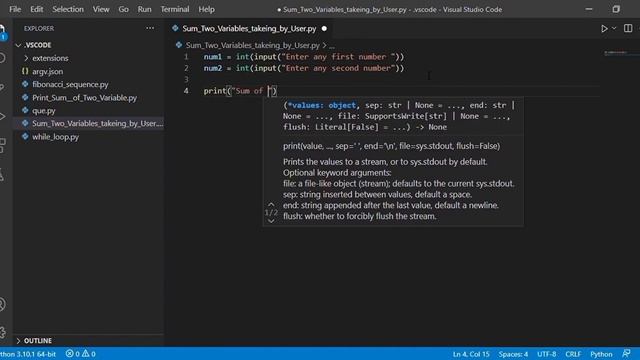Click the unsaved dot on the editor tab
640x360 pixels.
click(324, 29)
